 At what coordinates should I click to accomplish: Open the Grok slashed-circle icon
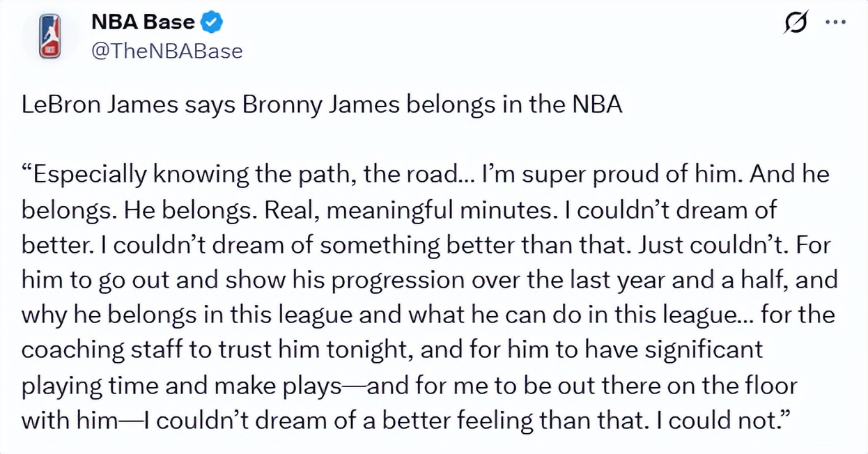click(x=795, y=23)
